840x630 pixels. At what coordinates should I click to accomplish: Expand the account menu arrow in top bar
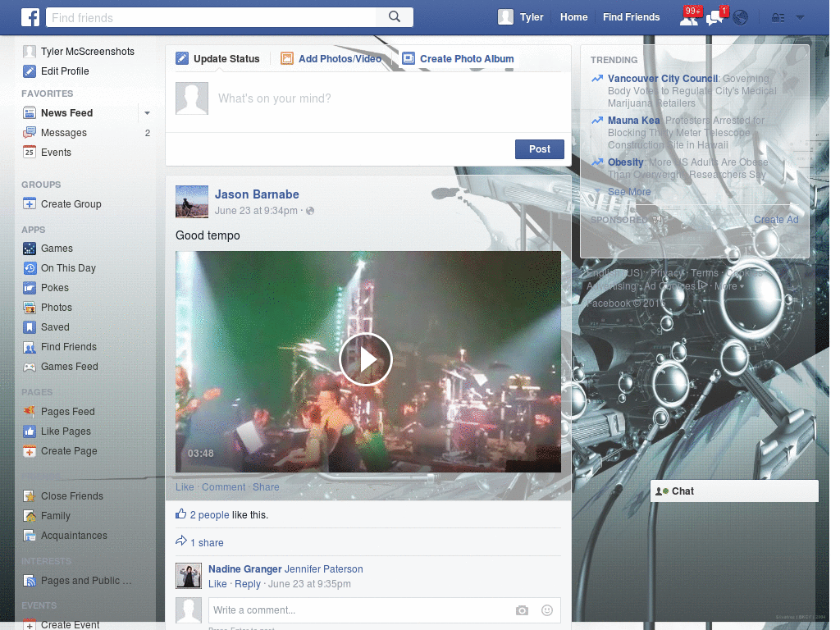pos(800,18)
